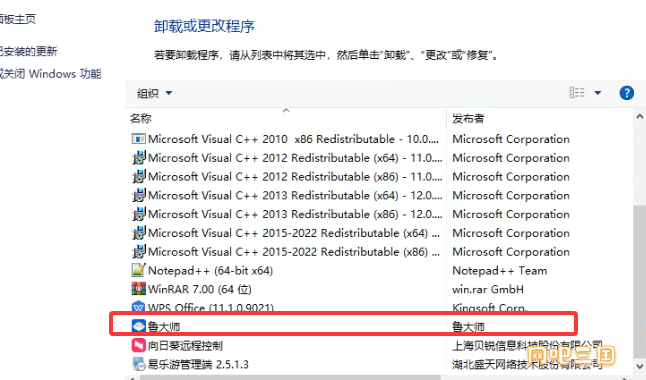Screen dimensions: 646x380
Task: Select Visual C++ 2015-2022 Redistributable (x64) entry
Action: coord(294,233)
